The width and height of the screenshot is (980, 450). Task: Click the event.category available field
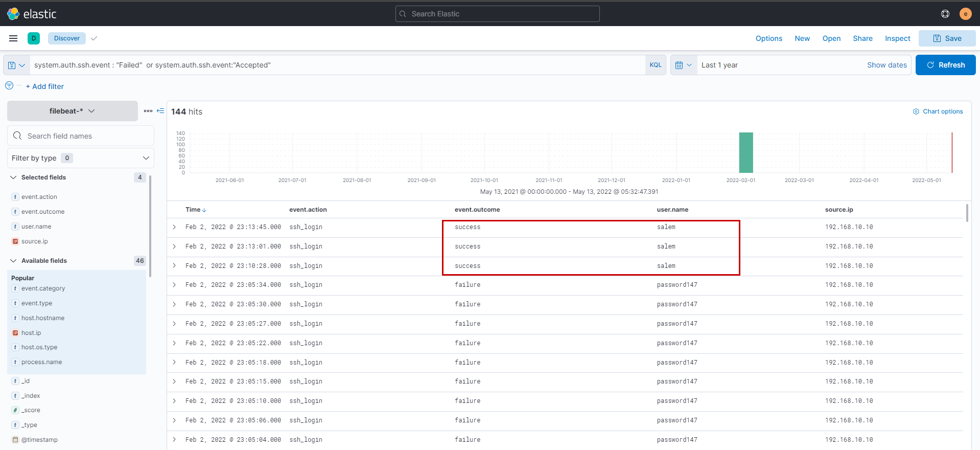43,288
